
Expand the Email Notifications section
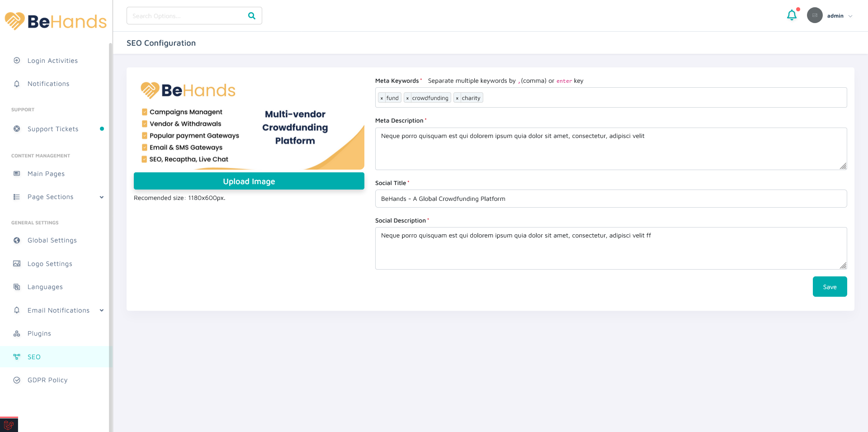click(x=101, y=310)
